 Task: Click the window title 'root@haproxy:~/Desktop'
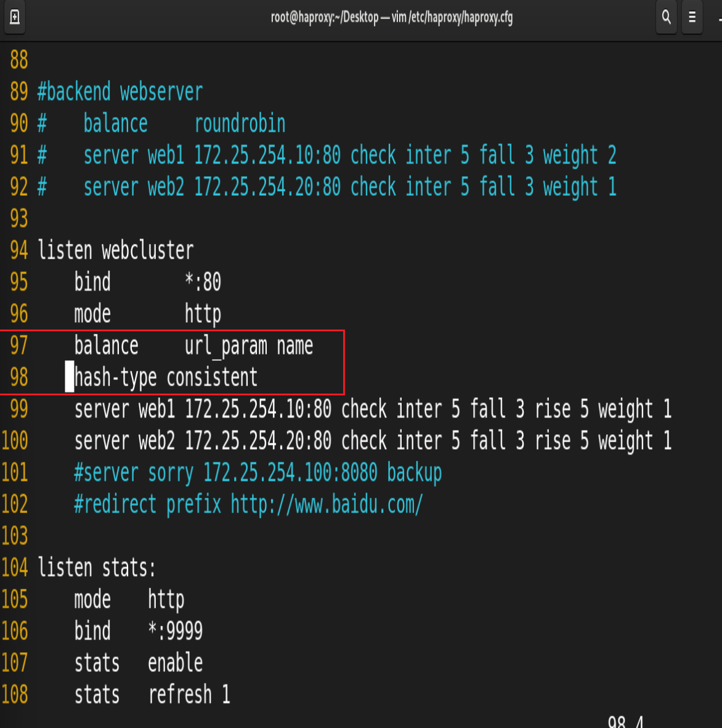pos(325,17)
